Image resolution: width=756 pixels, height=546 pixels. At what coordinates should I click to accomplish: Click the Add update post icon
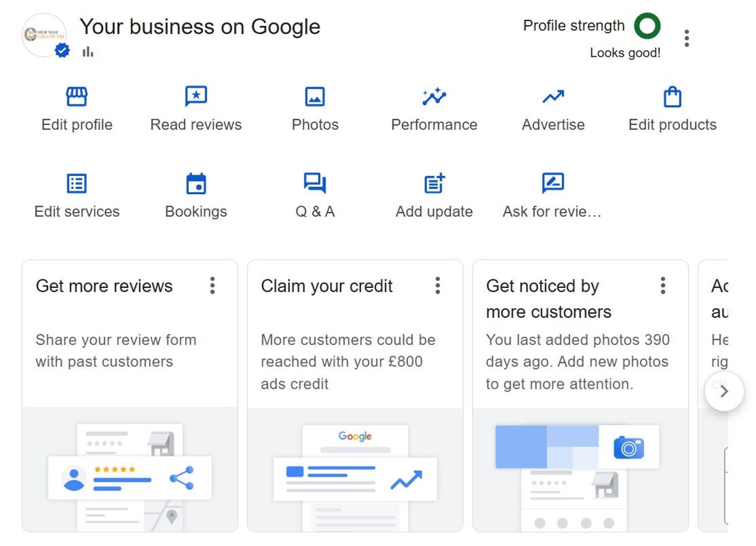434,184
